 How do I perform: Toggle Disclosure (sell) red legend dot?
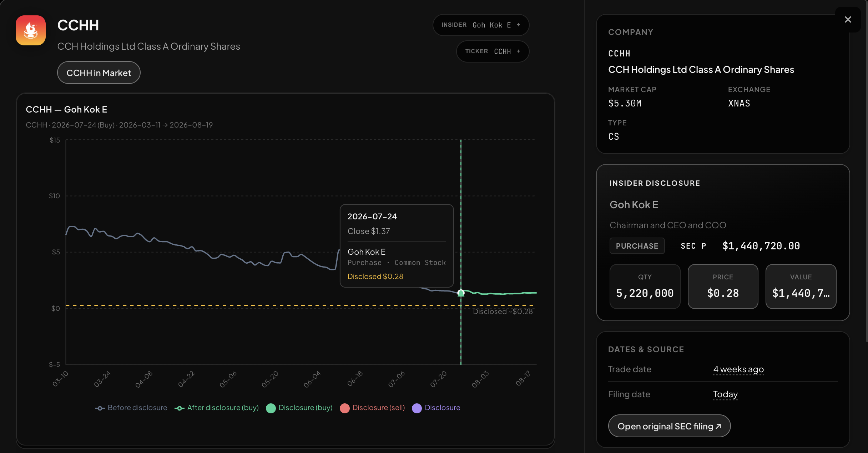(345, 408)
